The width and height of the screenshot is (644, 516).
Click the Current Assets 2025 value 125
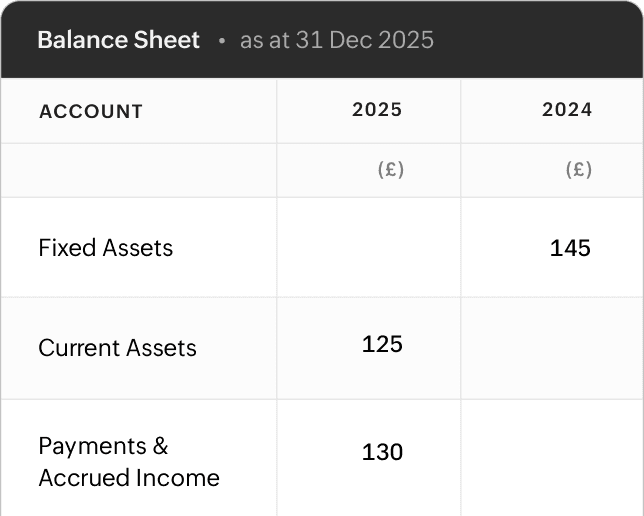coord(382,345)
